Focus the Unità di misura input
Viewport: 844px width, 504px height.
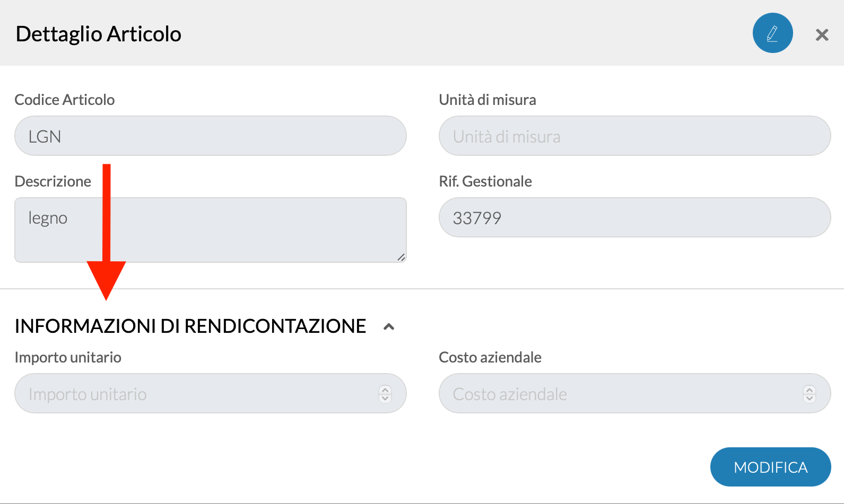(634, 136)
